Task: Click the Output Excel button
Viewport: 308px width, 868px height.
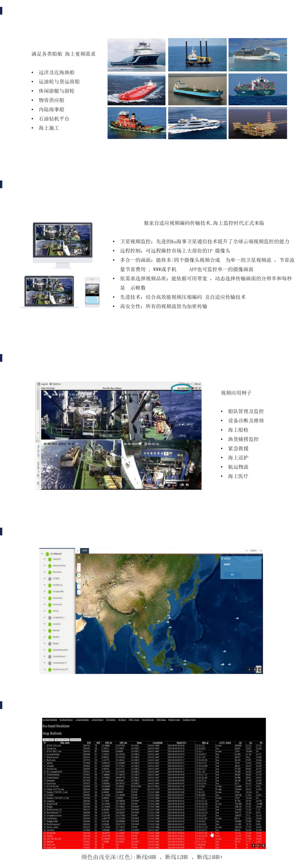Action: pos(76,740)
